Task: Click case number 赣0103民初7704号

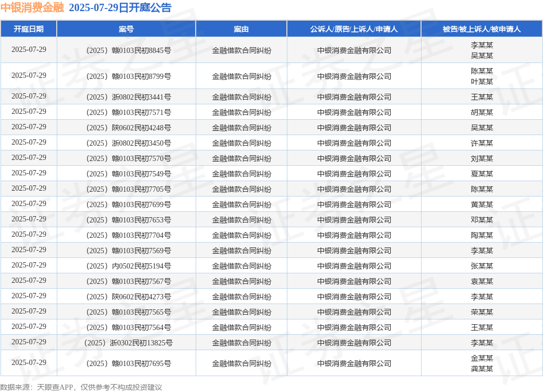Action: tap(128, 235)
